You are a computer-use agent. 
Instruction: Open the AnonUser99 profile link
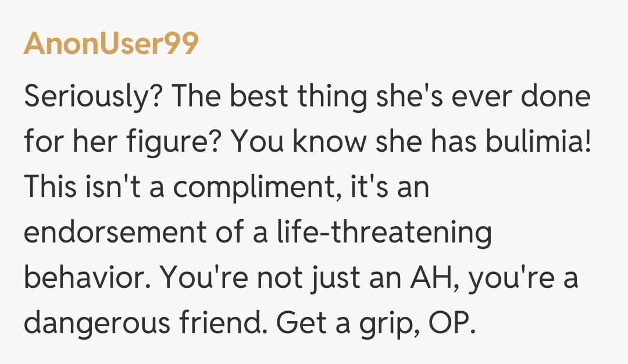(111, 44)
